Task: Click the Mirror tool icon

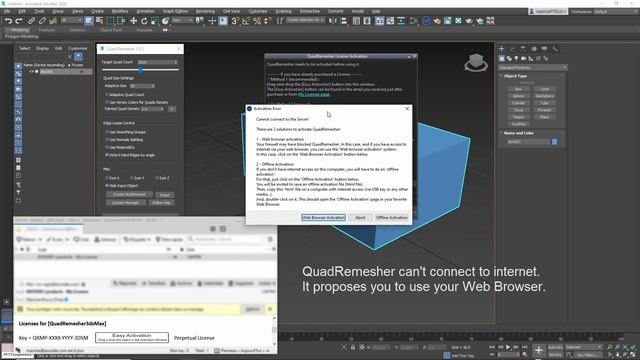Action: pyautogui.click(x=333, y=21)
